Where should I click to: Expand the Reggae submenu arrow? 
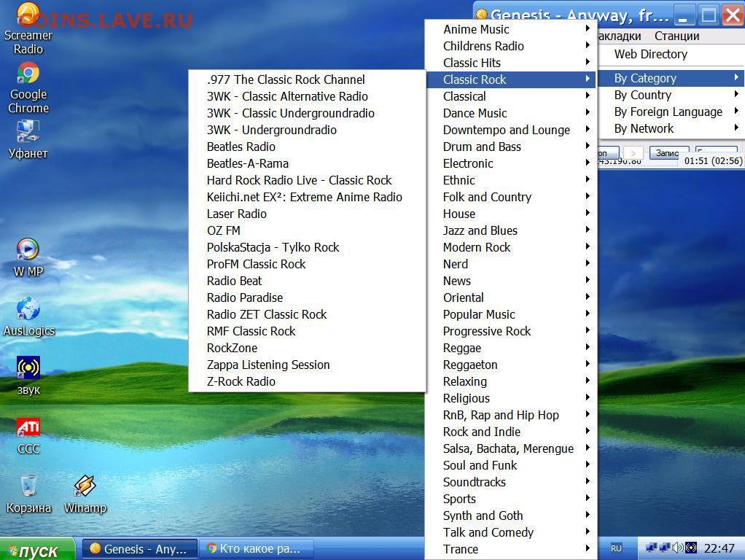(588, 348)
